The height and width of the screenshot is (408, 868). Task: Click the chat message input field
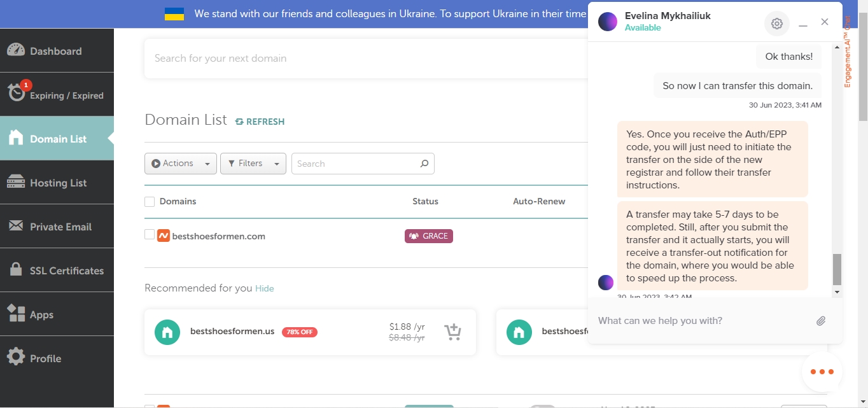point(700,321)
